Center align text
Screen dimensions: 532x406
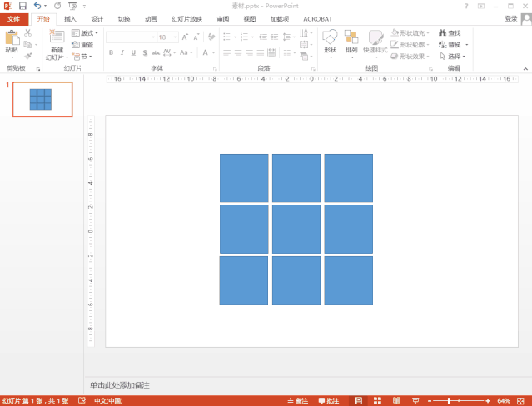pyautogui.click(x=238, y=52)
